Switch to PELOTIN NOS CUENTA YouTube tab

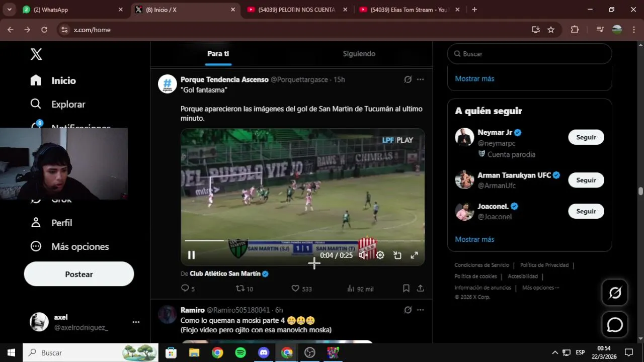tap(298, 10)
